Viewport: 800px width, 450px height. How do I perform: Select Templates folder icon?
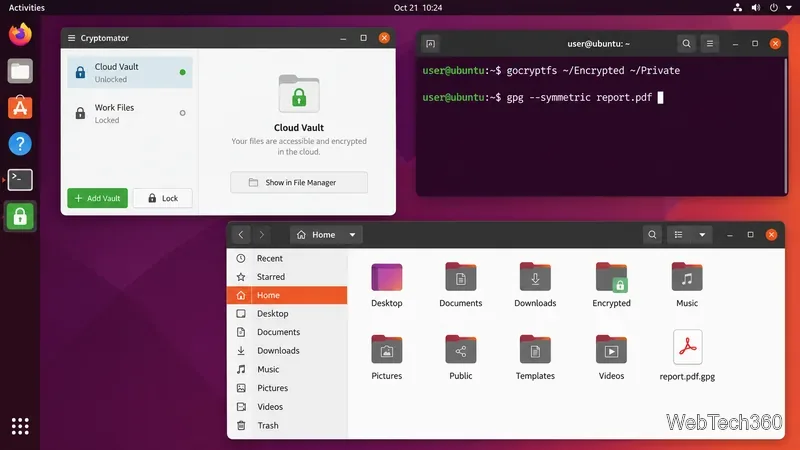point(535,349)
